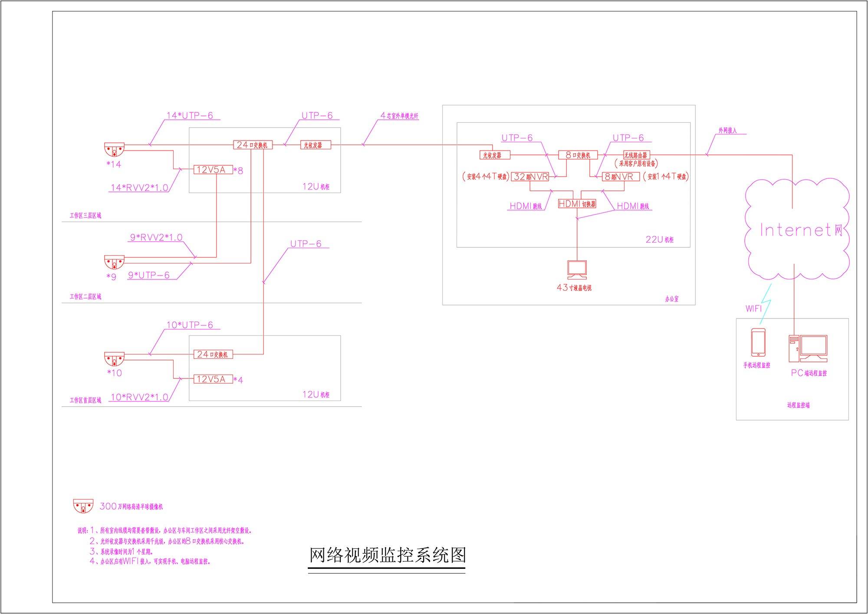Click the 43寸液晶电视 caption
Viewport: 868px width, 614px height.
(x=574, y=288)
